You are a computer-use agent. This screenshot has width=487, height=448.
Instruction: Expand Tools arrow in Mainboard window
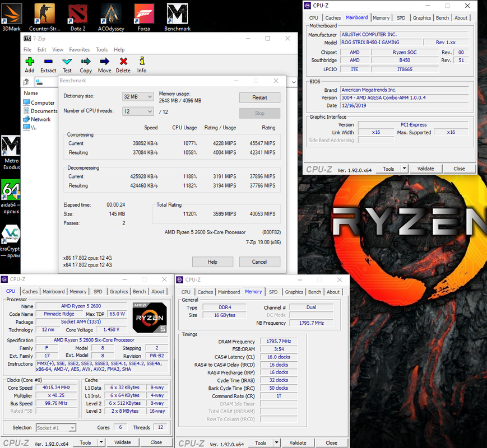point(405,169)
